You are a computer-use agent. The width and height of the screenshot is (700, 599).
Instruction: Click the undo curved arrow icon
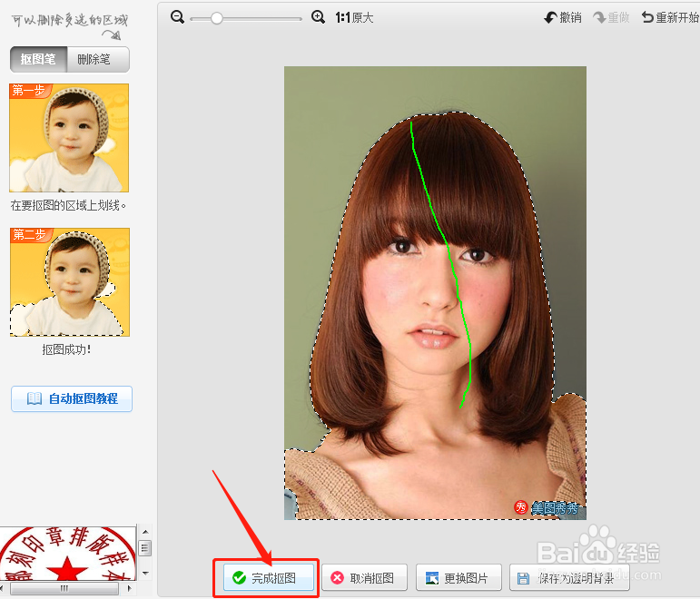(550, 17)
